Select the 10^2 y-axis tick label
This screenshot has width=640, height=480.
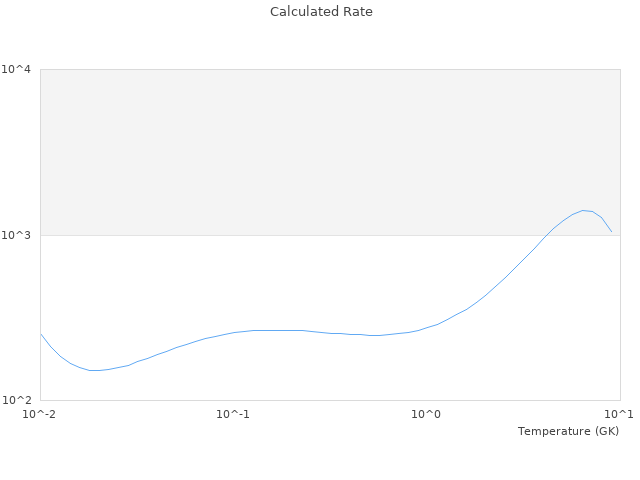click(x=22, y=400)
